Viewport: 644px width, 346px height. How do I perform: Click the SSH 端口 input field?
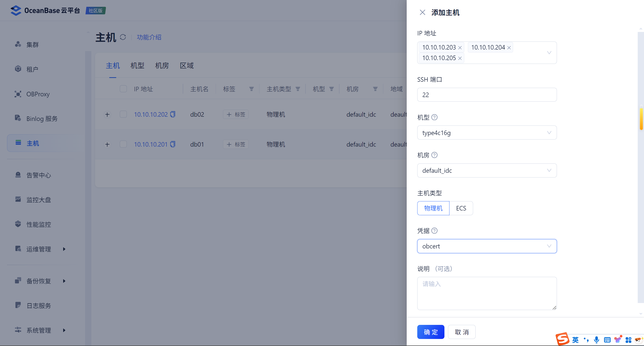pos(487,95)
